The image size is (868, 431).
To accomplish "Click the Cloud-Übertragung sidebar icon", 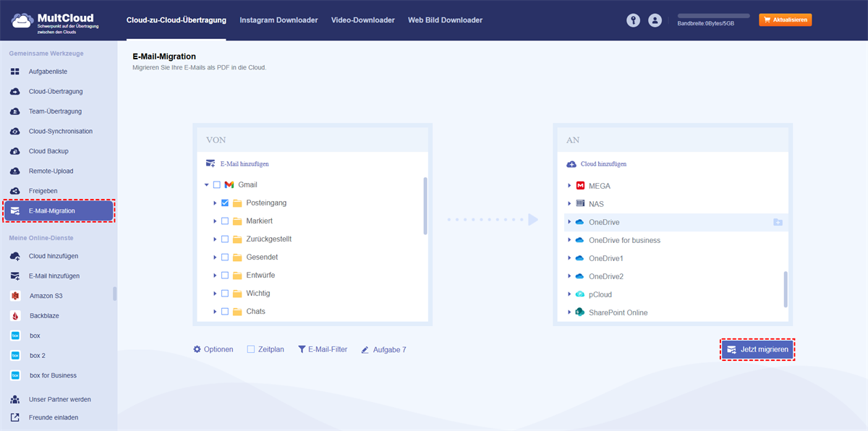I will [15, 92].
